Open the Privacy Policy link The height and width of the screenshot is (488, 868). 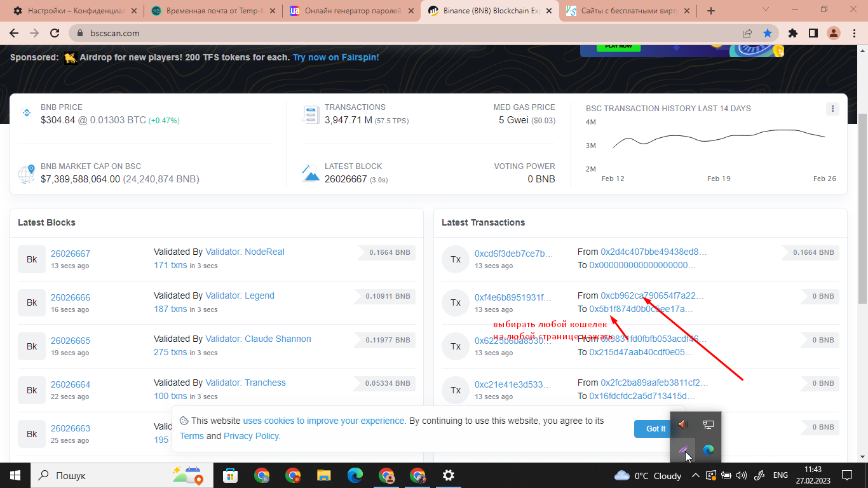tap(251, 436)
